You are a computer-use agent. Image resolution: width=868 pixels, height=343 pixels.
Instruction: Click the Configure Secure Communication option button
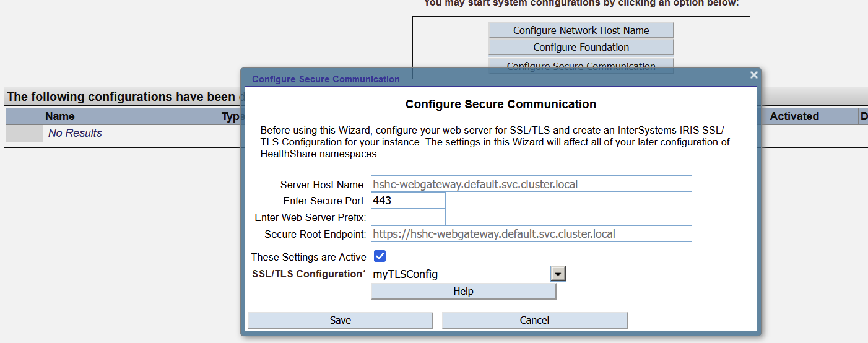[x=581, y=64]
